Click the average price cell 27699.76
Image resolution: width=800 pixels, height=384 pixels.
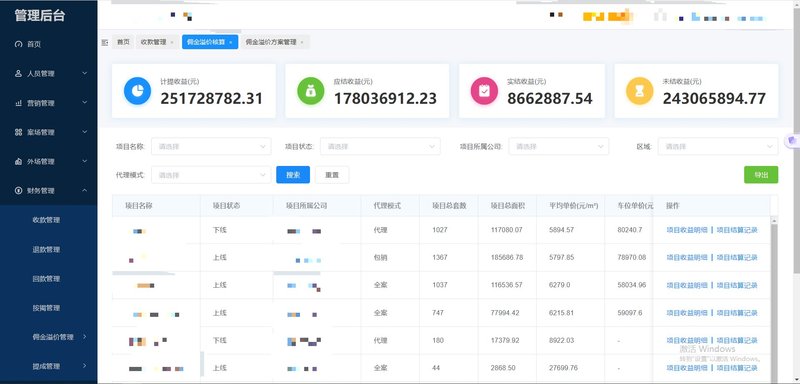coord(563,368)
